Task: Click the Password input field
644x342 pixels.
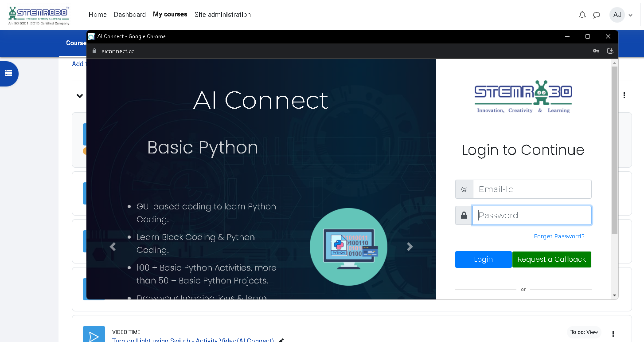Action: click(532, 215)
